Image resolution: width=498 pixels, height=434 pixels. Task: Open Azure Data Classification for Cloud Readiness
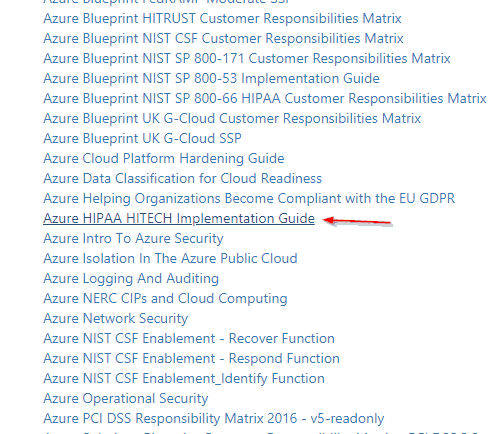tap(182, 179)
